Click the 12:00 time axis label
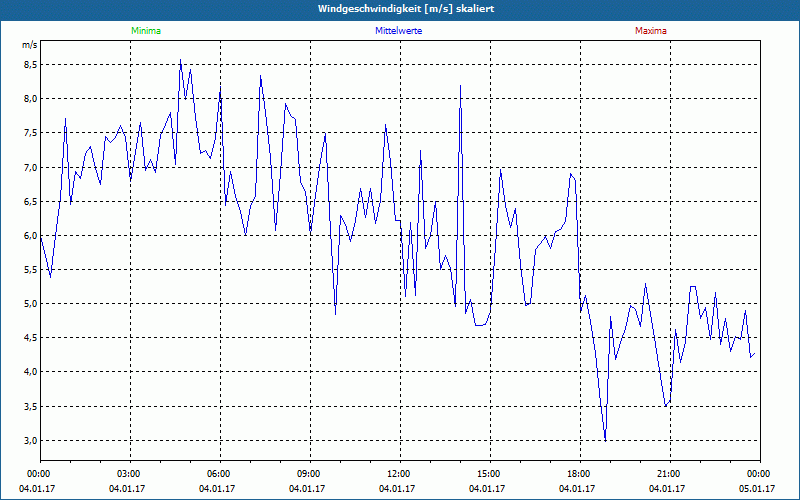Screen dimensions: 800x500 [x=397, y=474]
